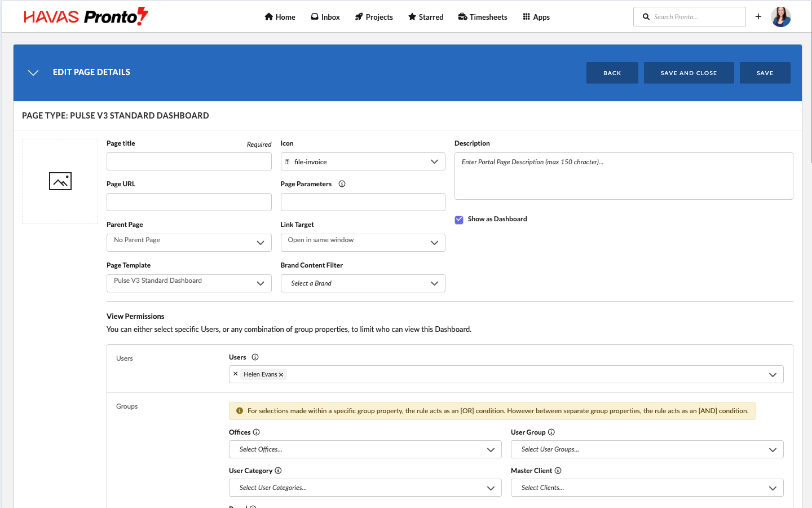Viewport: 812px width, 508px height.
Task: Click the Page Parameters info icon
Action: pyautogui.click(x=342, y=184)
